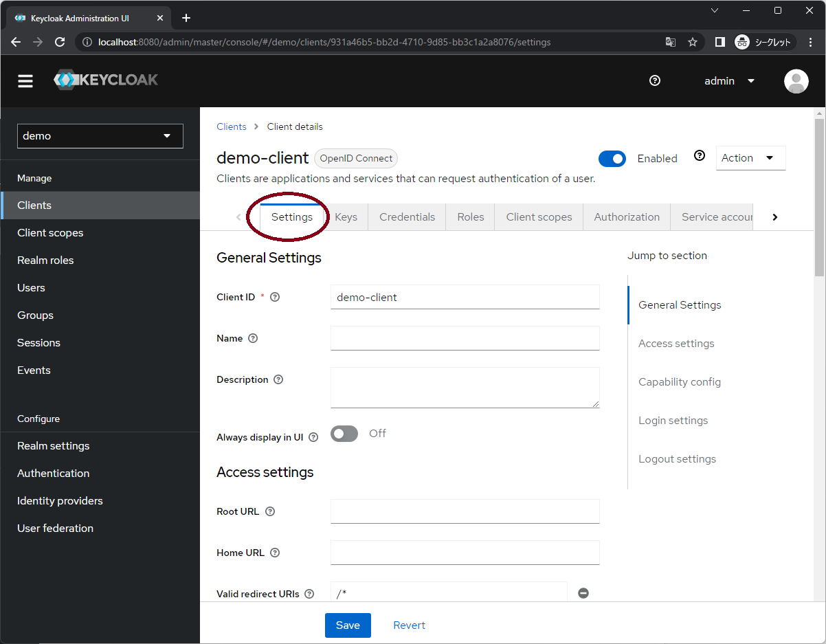Switch to the Keys tab
Viewport: 826px width, 644px height.
coord(346,216)
